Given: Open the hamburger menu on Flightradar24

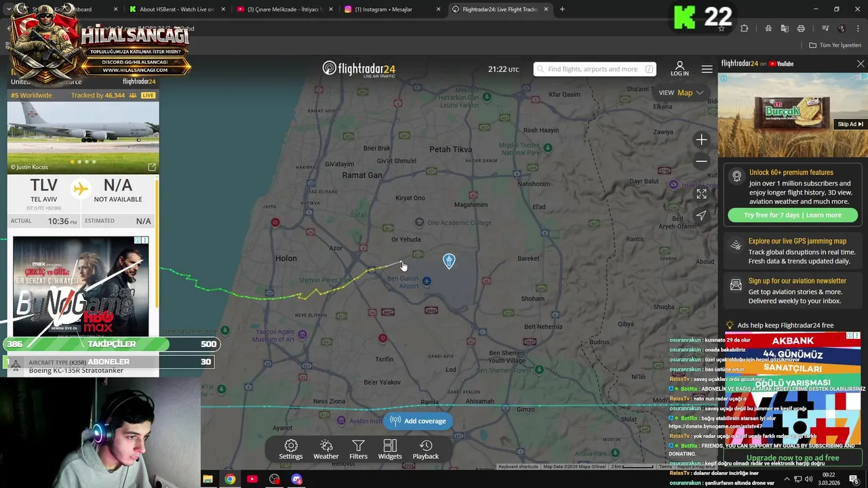Looking at the screenshot, I should coord(707,69).
